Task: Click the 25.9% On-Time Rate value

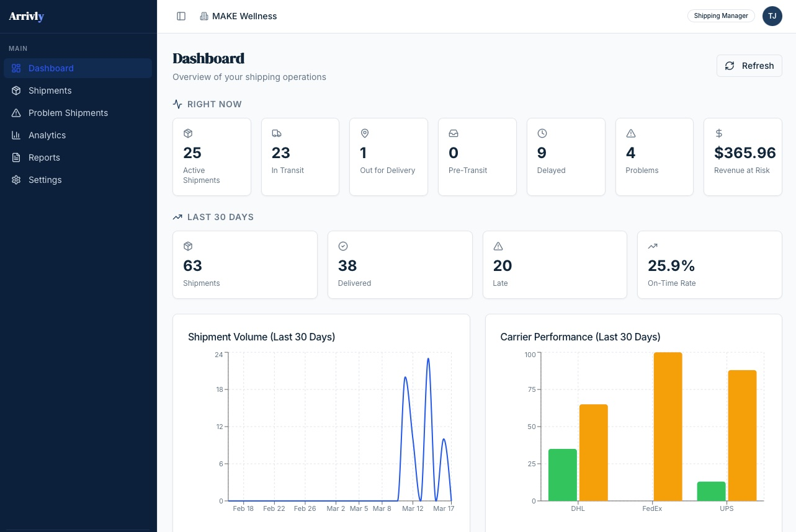Action: 671,265
